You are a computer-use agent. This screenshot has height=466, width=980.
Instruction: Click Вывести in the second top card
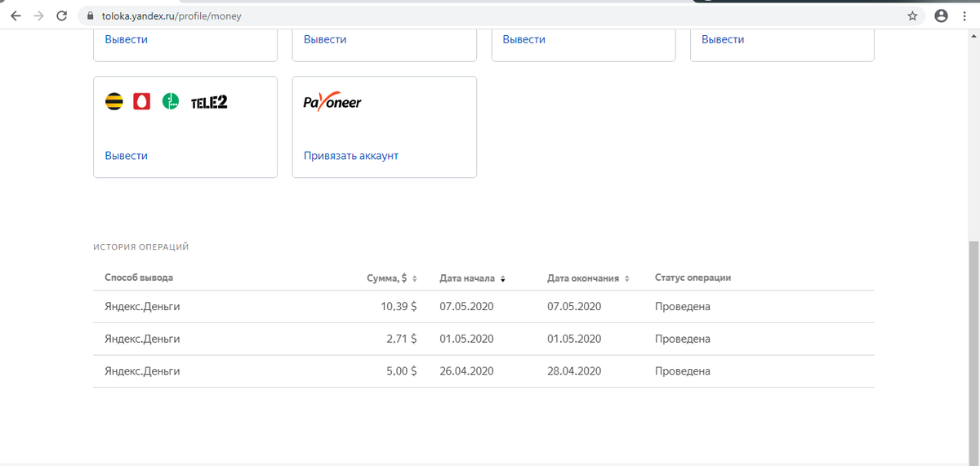tap(325, 39)
